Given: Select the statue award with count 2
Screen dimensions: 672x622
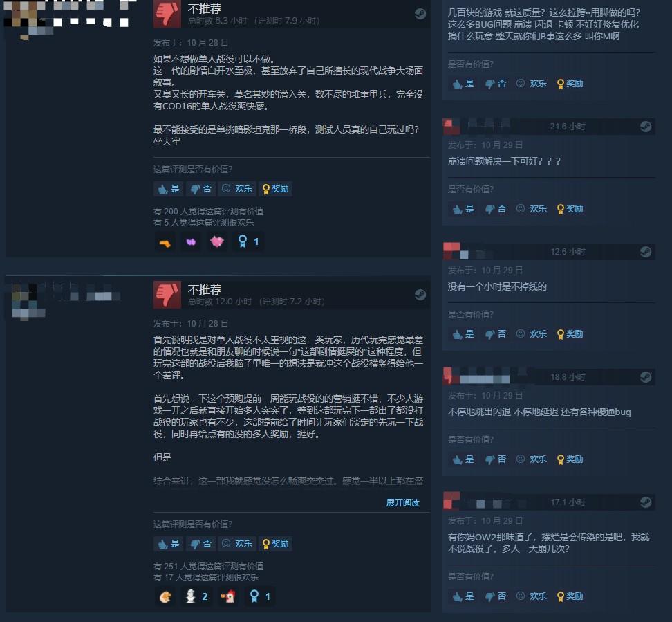Looking at the screenshot, I should (196, 596).
